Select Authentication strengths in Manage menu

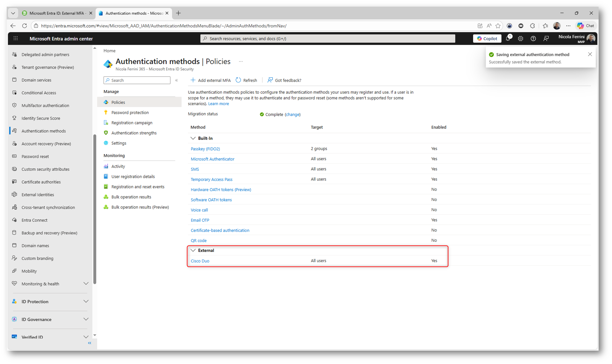pyautogui.click(x=134, y=133)
